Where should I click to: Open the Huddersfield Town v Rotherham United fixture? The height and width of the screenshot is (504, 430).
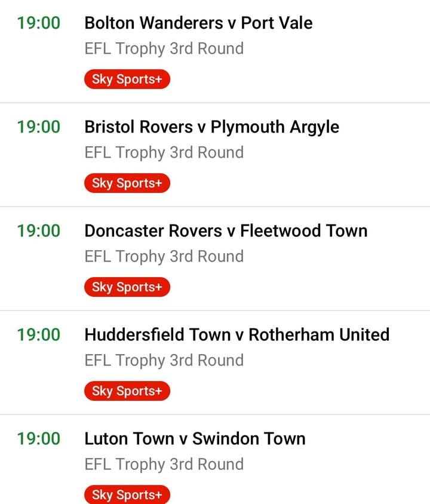pos(236,335)
